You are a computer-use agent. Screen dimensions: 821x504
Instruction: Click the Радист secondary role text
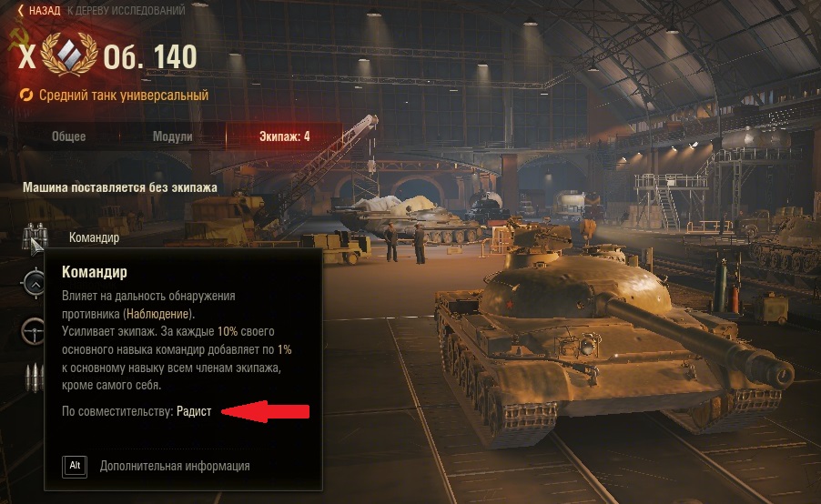coord(194,411)
